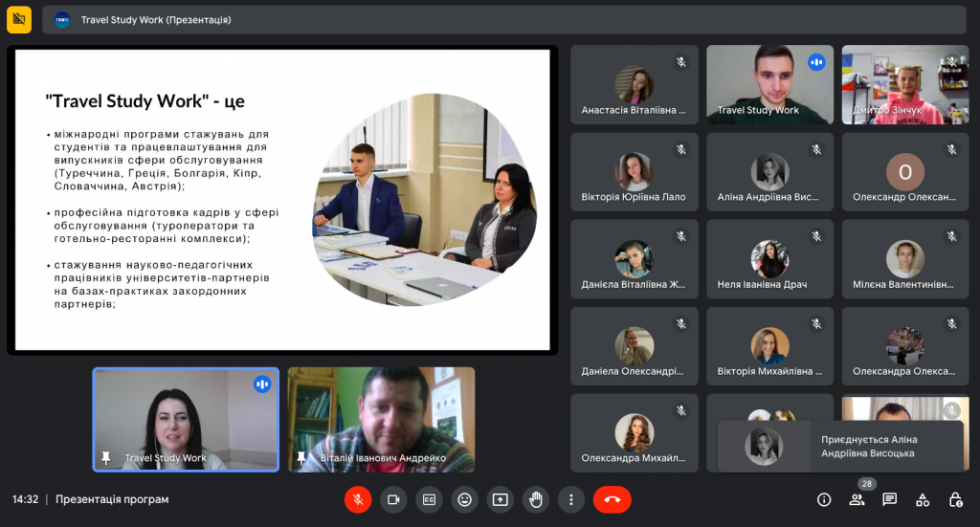Toggle the camera on or off
This screenshot has width=980, height=527.
coord(393,499)
